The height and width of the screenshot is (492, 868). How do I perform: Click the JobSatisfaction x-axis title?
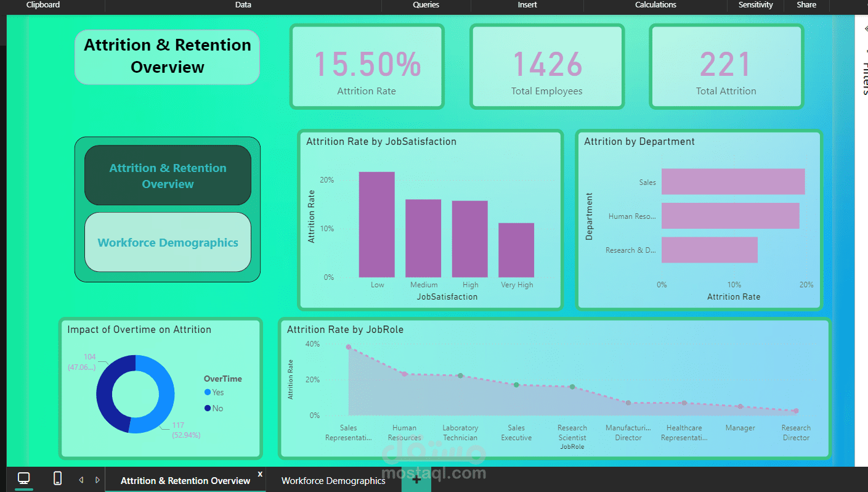[x=447, y=297]
